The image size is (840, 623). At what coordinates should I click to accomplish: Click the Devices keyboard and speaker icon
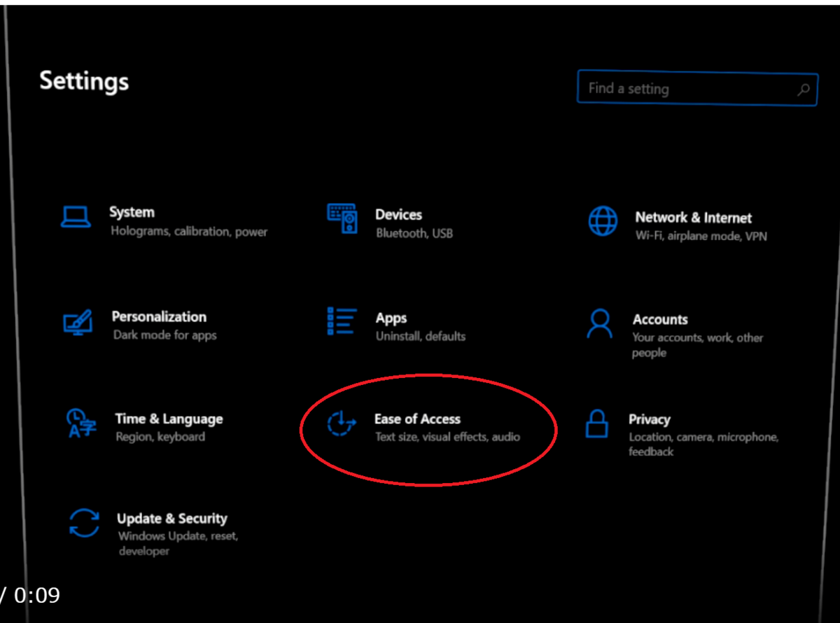pos(342,218)
